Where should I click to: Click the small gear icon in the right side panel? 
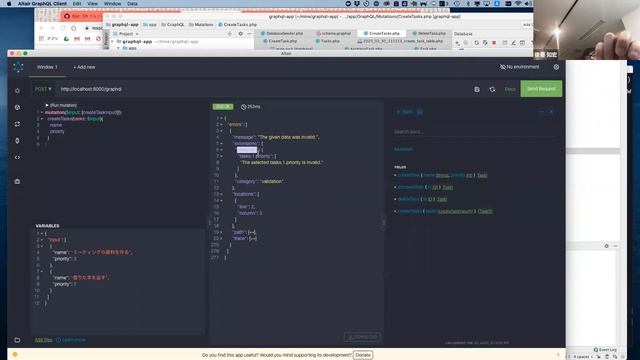pyautogui.click(x=607, y=246)
